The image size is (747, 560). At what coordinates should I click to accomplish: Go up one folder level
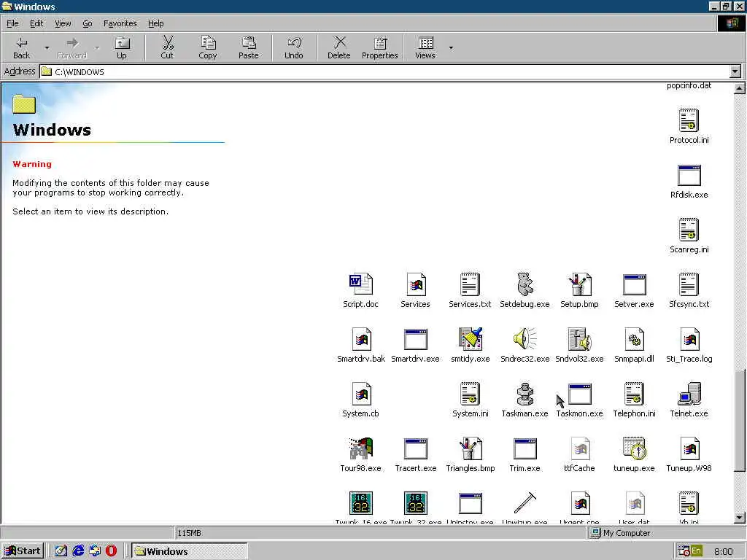(122, 47)
